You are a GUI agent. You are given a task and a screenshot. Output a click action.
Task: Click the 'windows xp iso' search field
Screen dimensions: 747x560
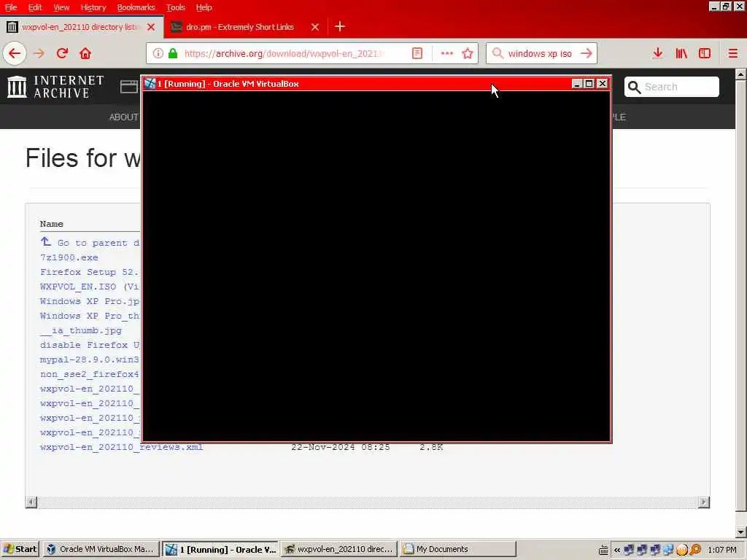point(540,53)
